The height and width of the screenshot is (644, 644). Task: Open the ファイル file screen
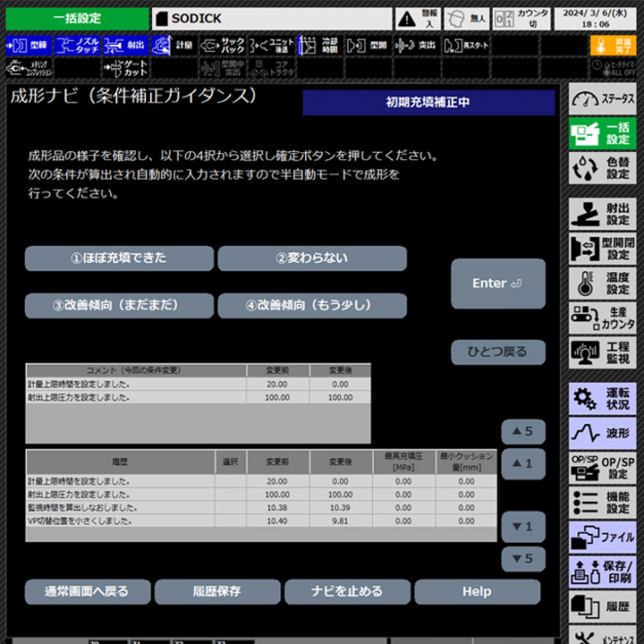(x=602, y=538)
